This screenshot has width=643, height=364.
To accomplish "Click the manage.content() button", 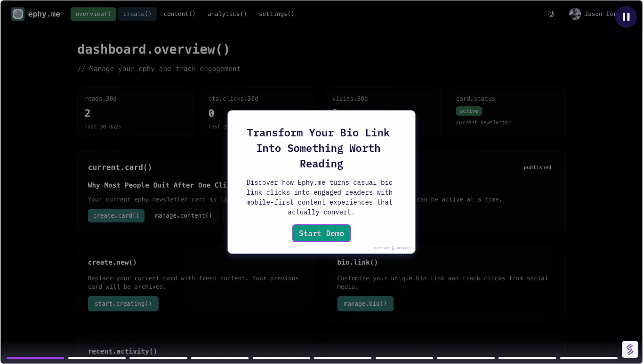I will click(184, 215).
